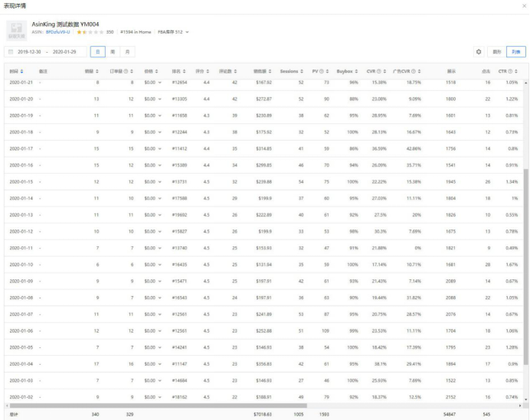Switch to 月 (monthly) view
Image resolution: width=530 pixels, height=420 pixels.
click(x=126, y=52)
